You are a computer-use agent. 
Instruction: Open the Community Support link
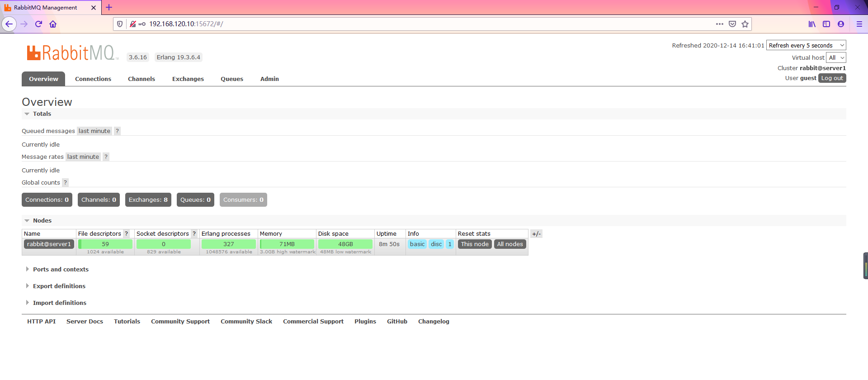click(x=180, y=322)
